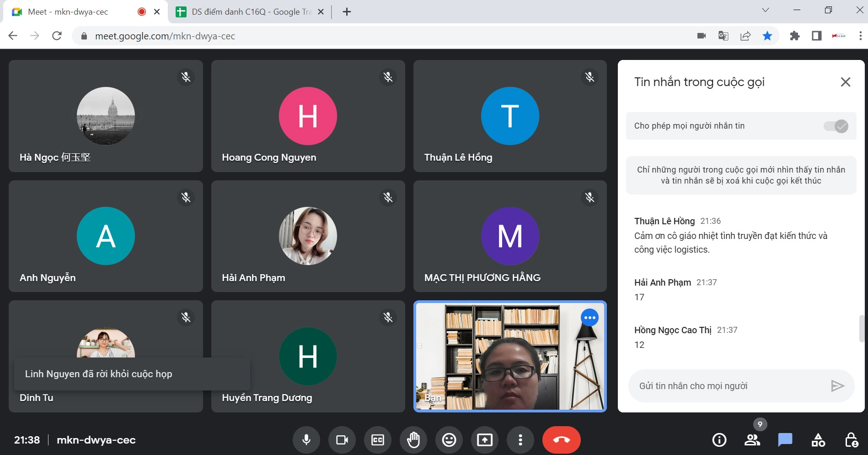Click the chat panel scrollbar
Screen dimensions: 868x455
click(862, 328)
